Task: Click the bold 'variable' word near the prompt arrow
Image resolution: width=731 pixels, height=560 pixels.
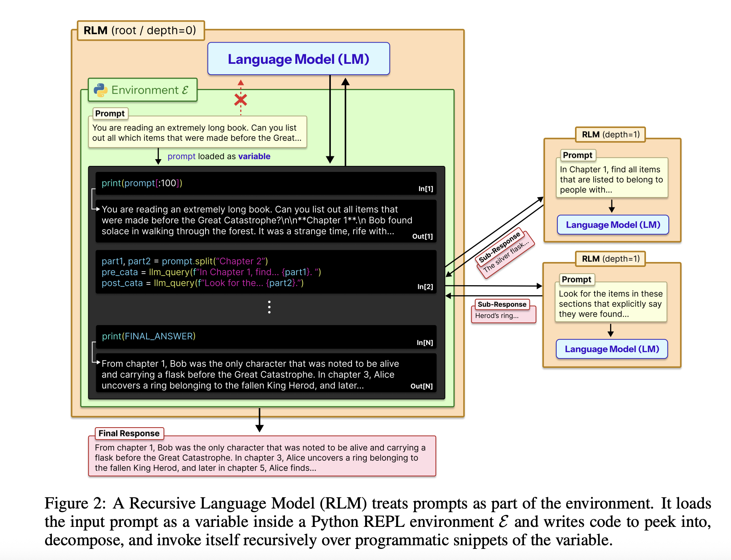Action: [x=254, y=156]
